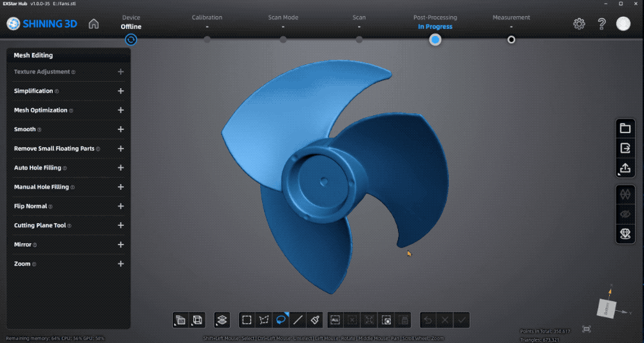Toggle the Measurement step circle
Image resolution: width=644 pixels, height=343 pixels.
pyautogui.click(x=511, y=40)
